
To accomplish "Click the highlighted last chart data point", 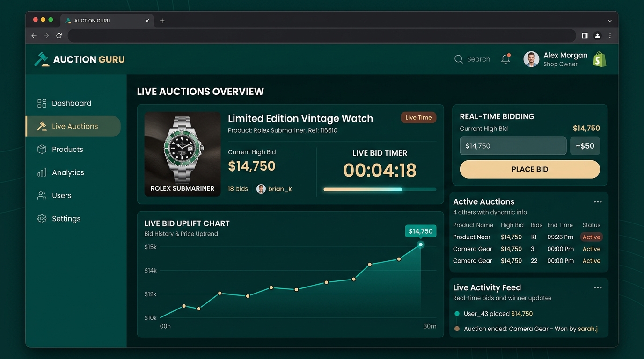I will click(421, 244).
